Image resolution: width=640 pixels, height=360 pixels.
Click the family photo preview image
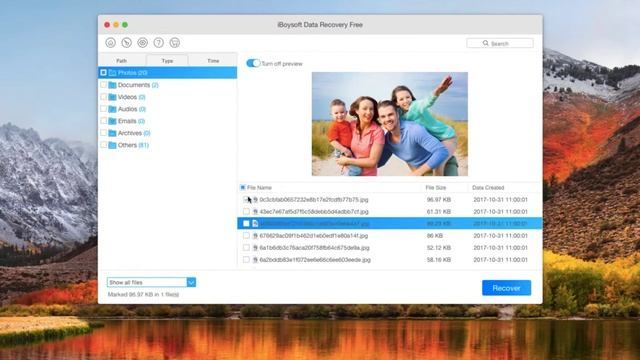[390, 124]
